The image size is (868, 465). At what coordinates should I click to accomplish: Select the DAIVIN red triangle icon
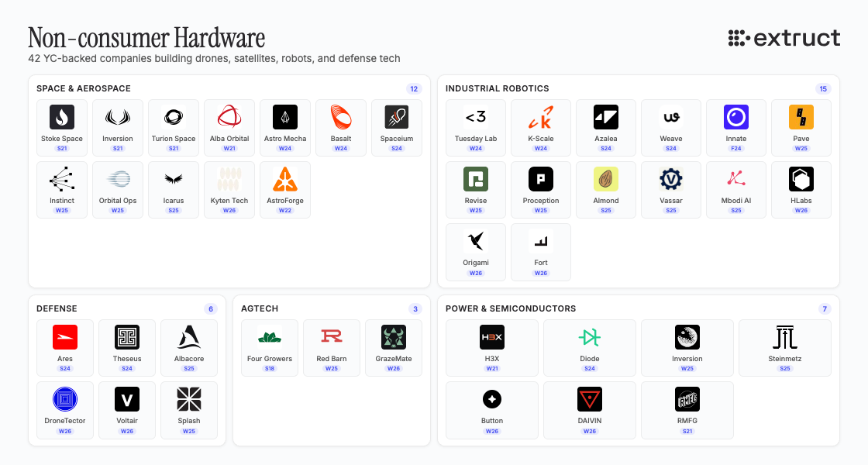[590, 399]
